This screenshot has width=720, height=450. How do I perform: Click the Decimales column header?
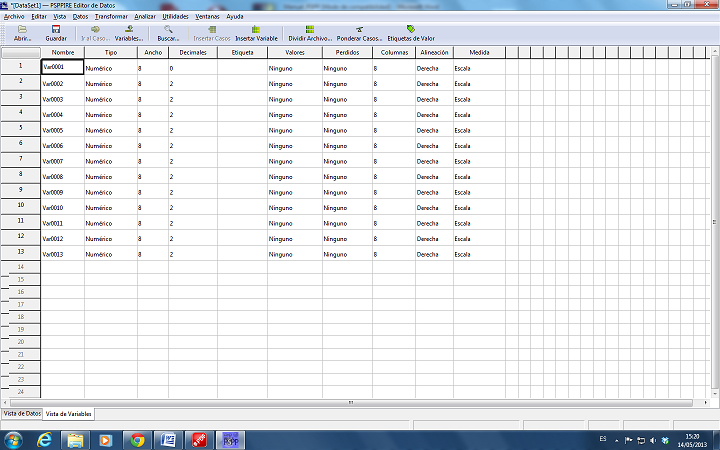click(193, 52)
